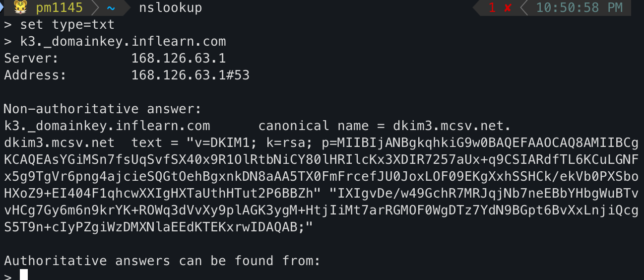Click the red error cross icon
Viewport: 644px width, 280px height.
[x=508, y=7]
